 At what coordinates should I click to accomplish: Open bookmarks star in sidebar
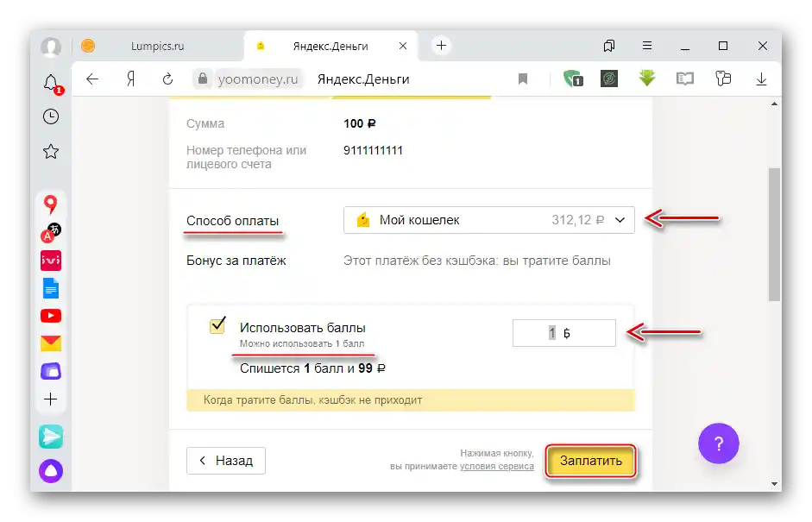[51, 152]
